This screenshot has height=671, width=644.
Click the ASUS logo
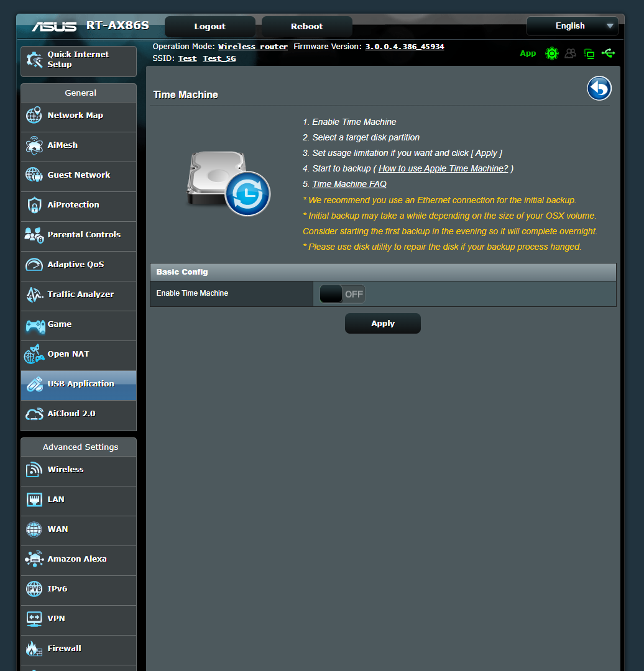click(54, 27)
